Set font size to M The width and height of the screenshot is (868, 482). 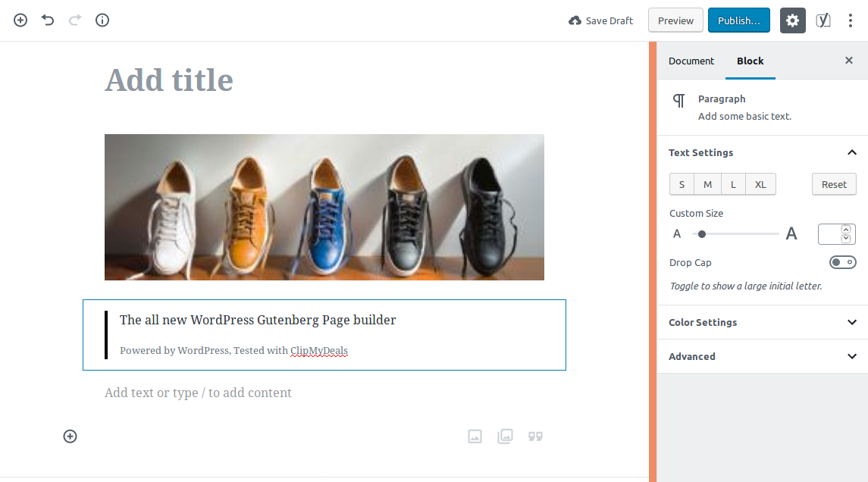click(x=708, y=184)
